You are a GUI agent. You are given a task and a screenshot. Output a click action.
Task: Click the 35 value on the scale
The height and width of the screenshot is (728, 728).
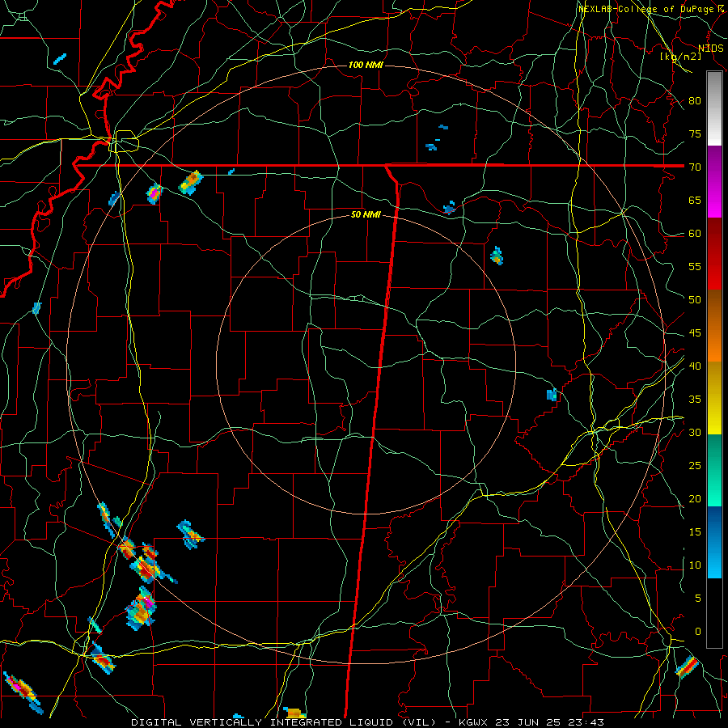[x=695, y=400]
